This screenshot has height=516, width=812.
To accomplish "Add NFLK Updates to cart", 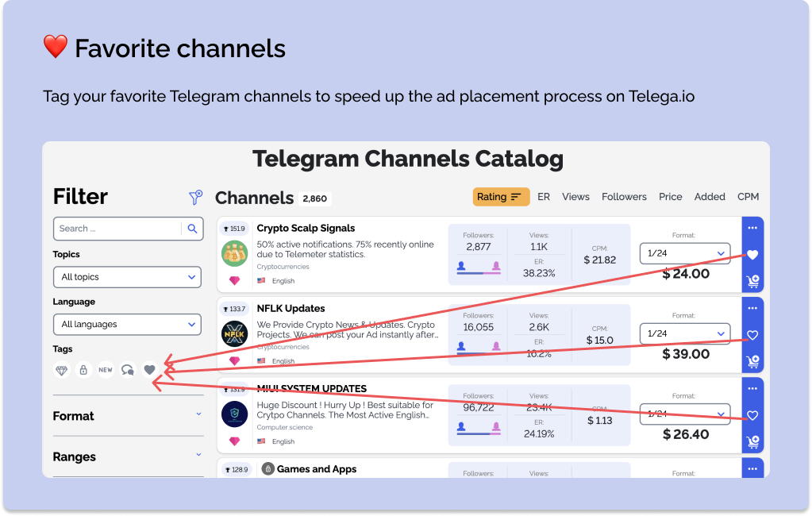I will point(752,362).
